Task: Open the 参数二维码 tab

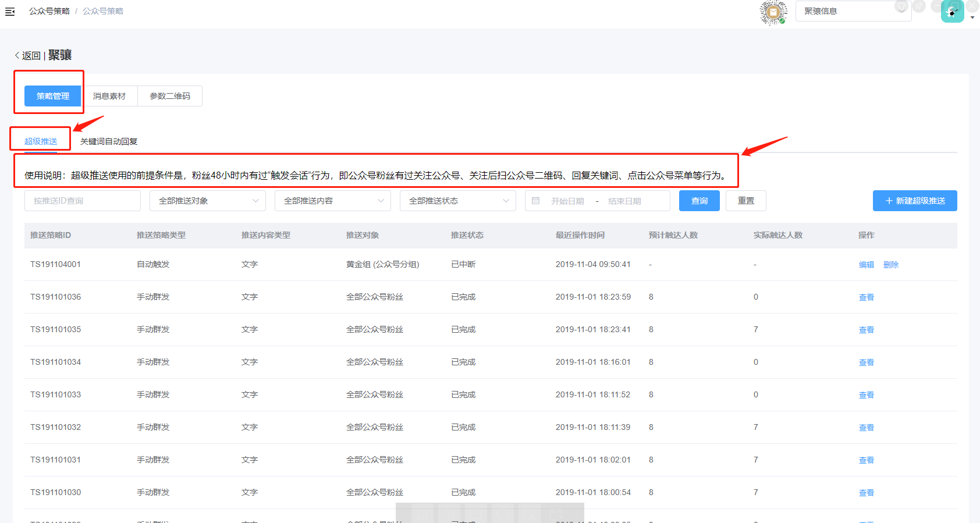Action: click(x=170, y=96)
